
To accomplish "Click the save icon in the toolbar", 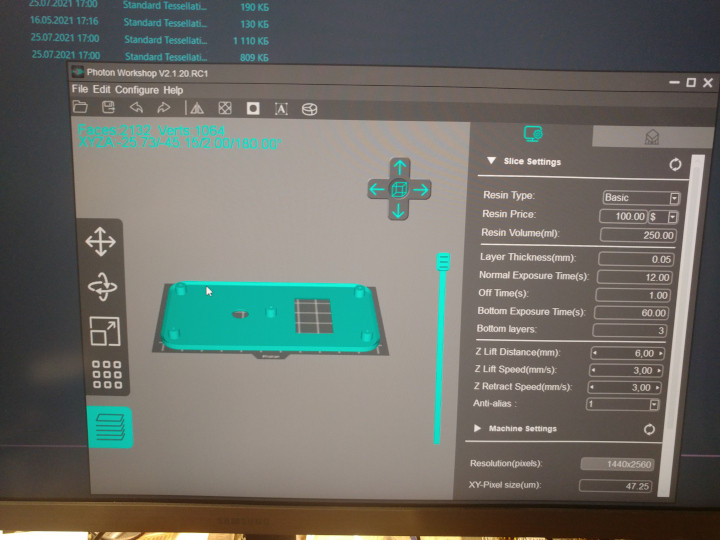I will click(107, 107).
